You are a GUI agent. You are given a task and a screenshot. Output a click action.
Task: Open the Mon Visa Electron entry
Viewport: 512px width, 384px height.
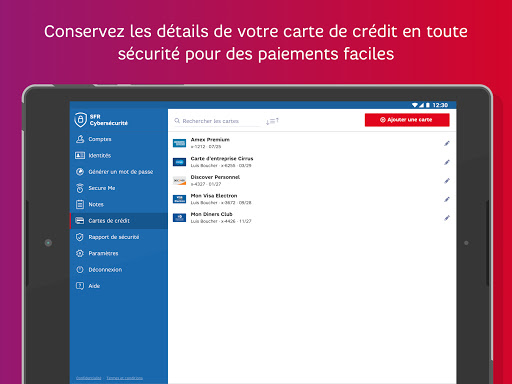pos(312,199)
